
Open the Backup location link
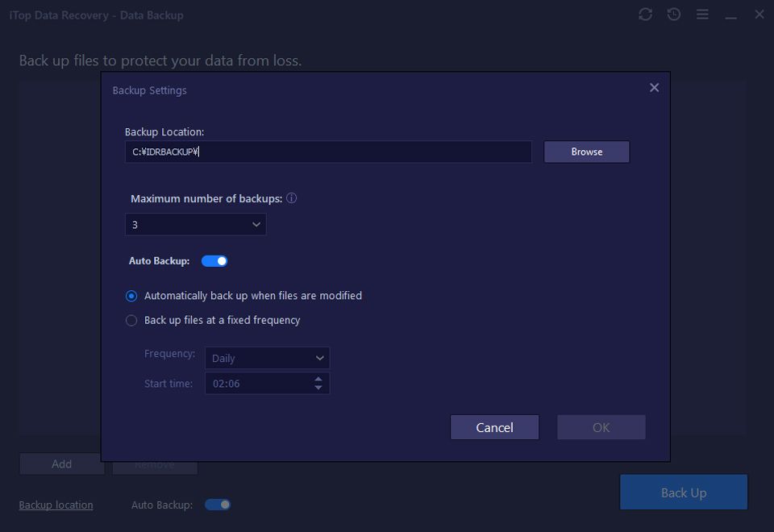pyautogui.click(x=56, y=505)
